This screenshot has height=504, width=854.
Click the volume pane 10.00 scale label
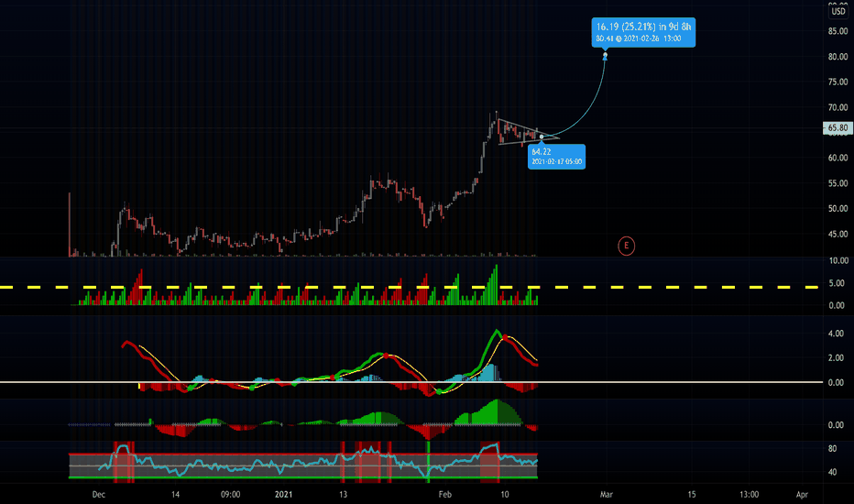pos(838,261)
